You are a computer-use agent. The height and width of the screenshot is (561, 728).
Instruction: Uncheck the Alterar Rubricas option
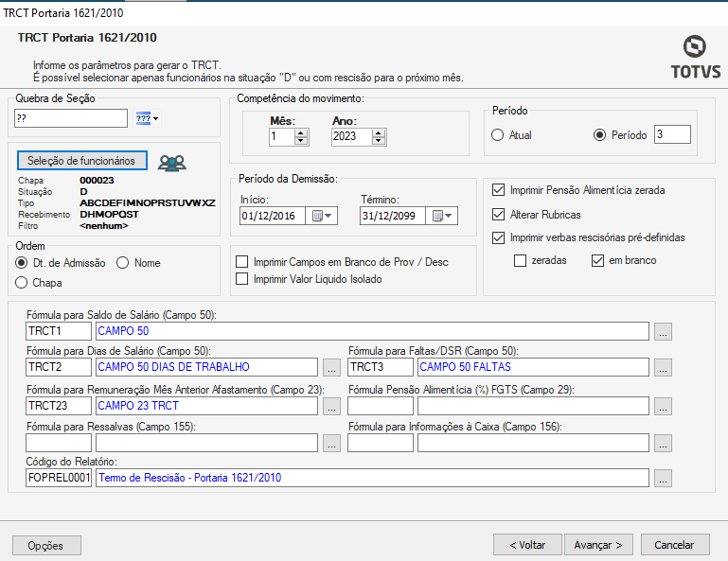coord(499,215)
